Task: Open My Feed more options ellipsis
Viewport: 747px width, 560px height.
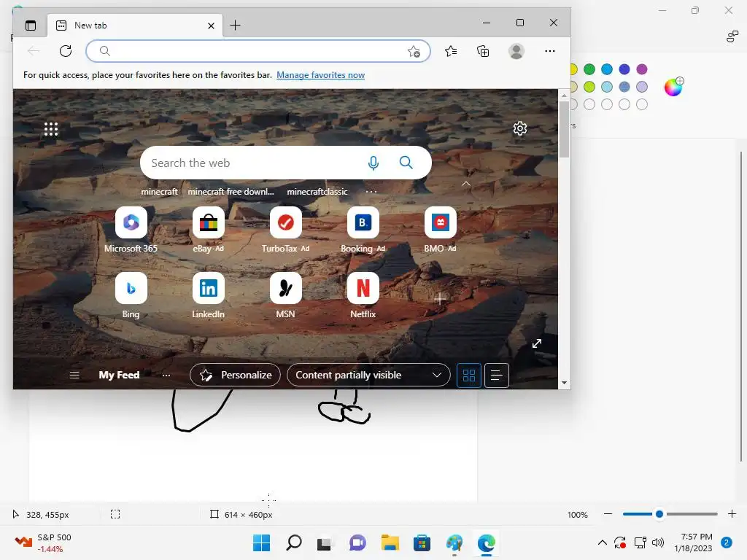Action: [x=166, y=376]
